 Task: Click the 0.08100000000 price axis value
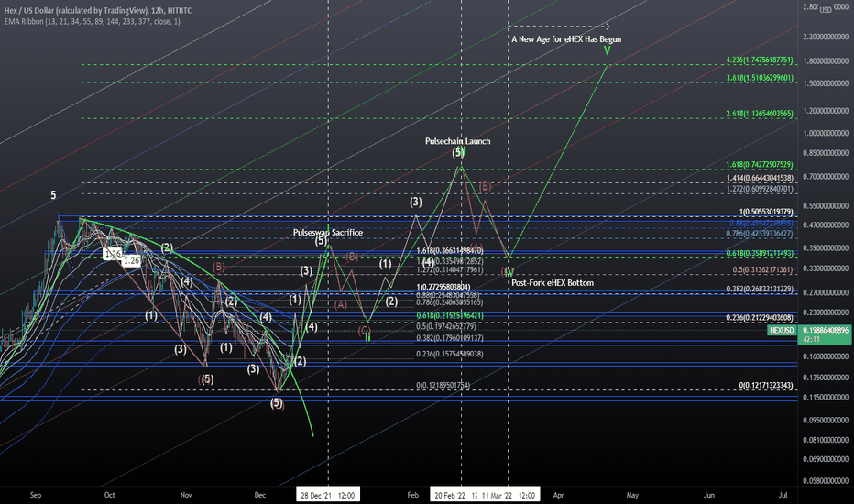coord(826,440)
